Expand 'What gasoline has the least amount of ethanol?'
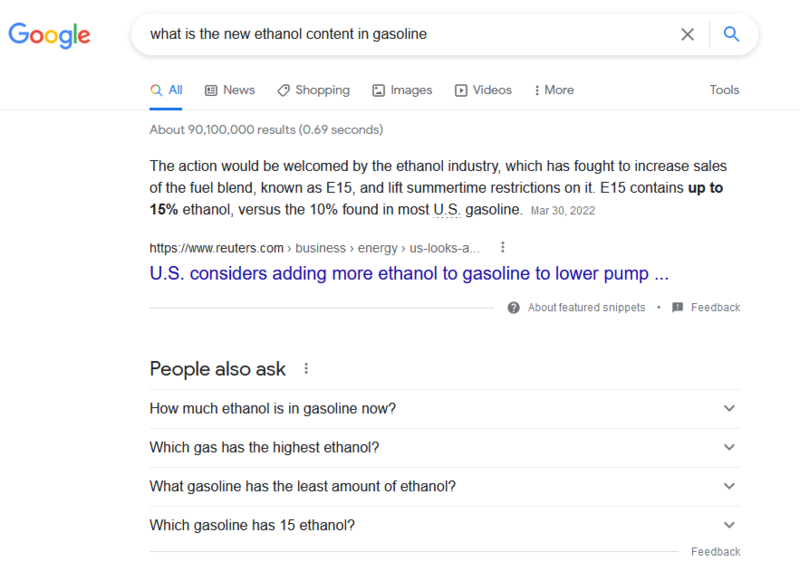Screen dimensions: 800x580 729,485
